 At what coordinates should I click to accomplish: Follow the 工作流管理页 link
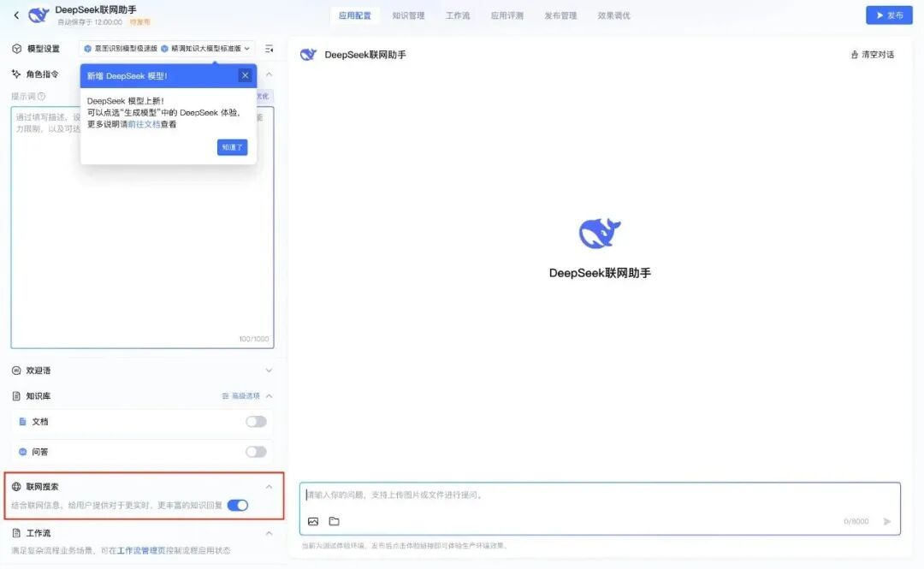tap(141, 550)
